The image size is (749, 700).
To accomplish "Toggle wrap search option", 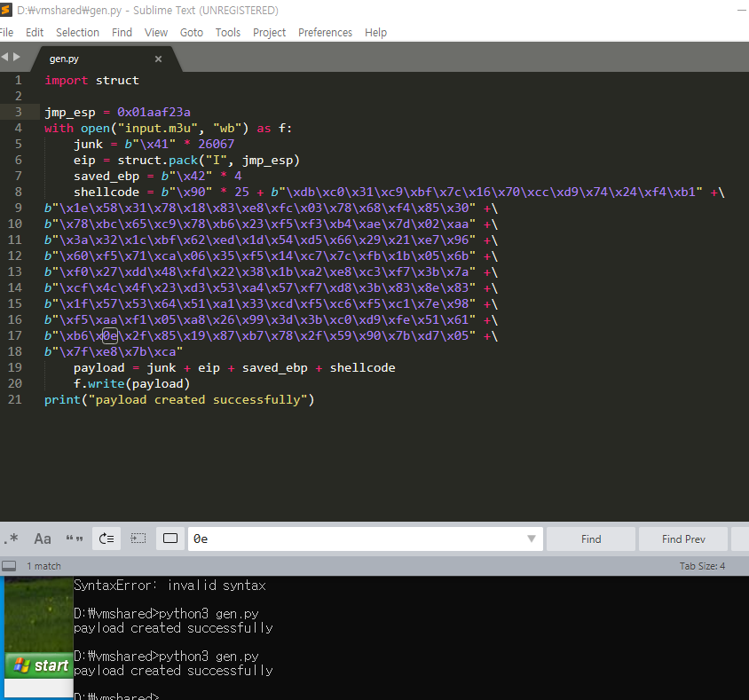I will tap(106, 539).
